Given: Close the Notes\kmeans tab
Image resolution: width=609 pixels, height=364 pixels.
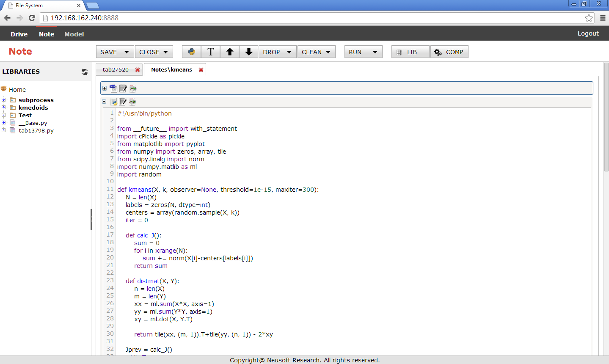Looking at the screenshot, I should [x=201, y=70].
